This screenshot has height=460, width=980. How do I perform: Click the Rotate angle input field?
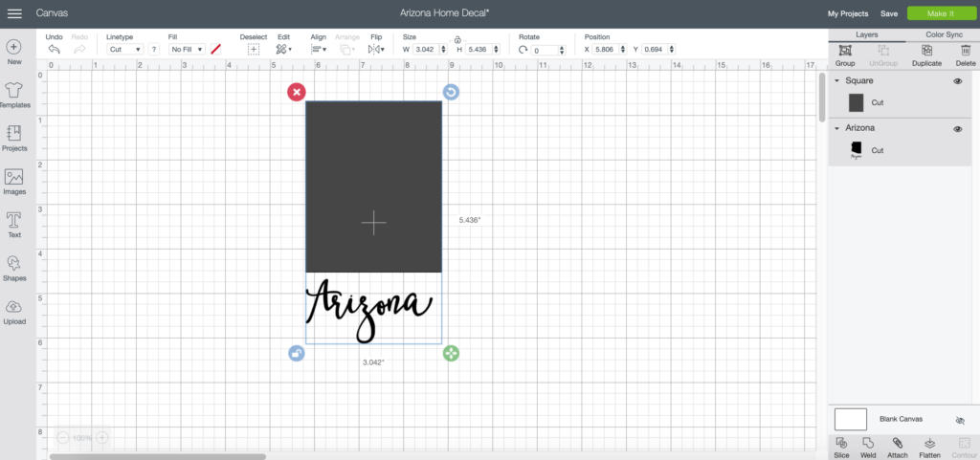545,50
